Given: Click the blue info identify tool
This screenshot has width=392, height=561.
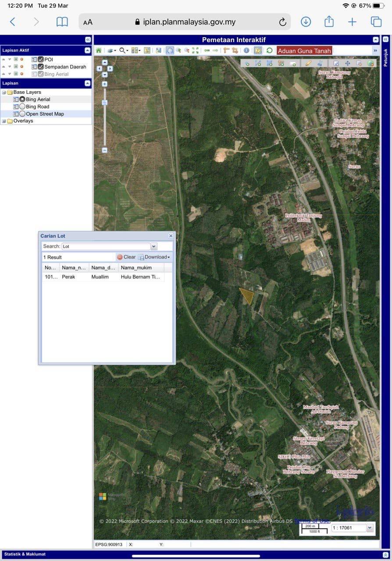Looking at the screenshot, I should (x=246, y=50).
